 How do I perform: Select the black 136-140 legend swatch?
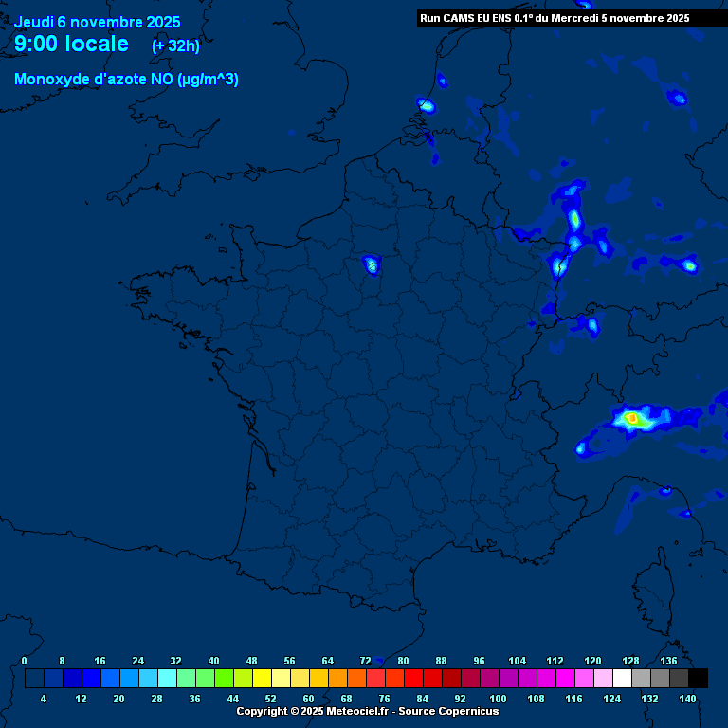pyautogui.click(x=698, y=678)
